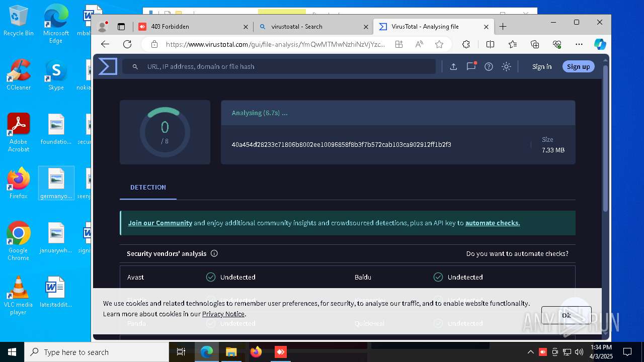Open the Windows Start menu

[12, 352]
